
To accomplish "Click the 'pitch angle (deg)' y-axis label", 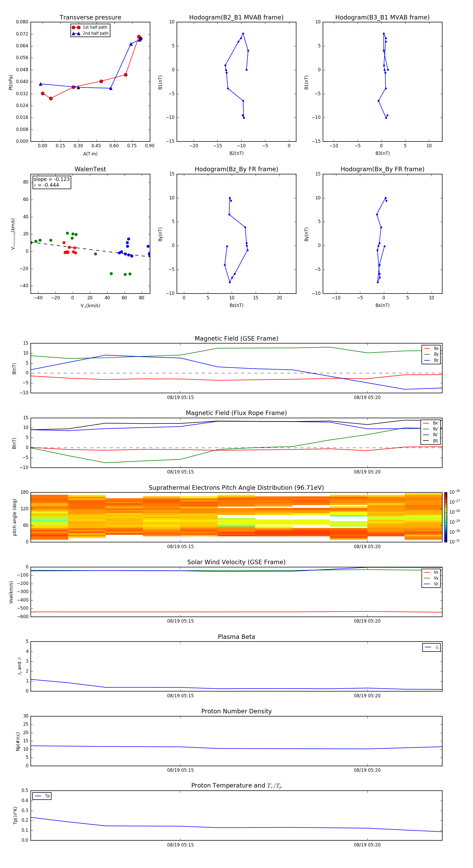I will (x=14, y=517).
